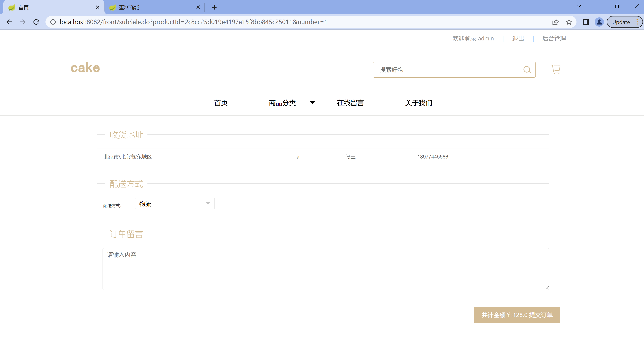Click the textarea resize handle
Screen dimensions: 644x346
(547, 288)
